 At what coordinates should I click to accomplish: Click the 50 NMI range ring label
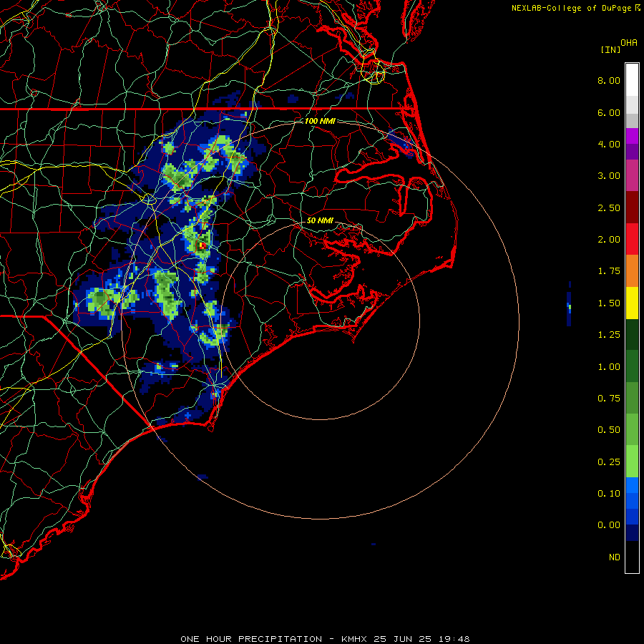click(320, 220)
